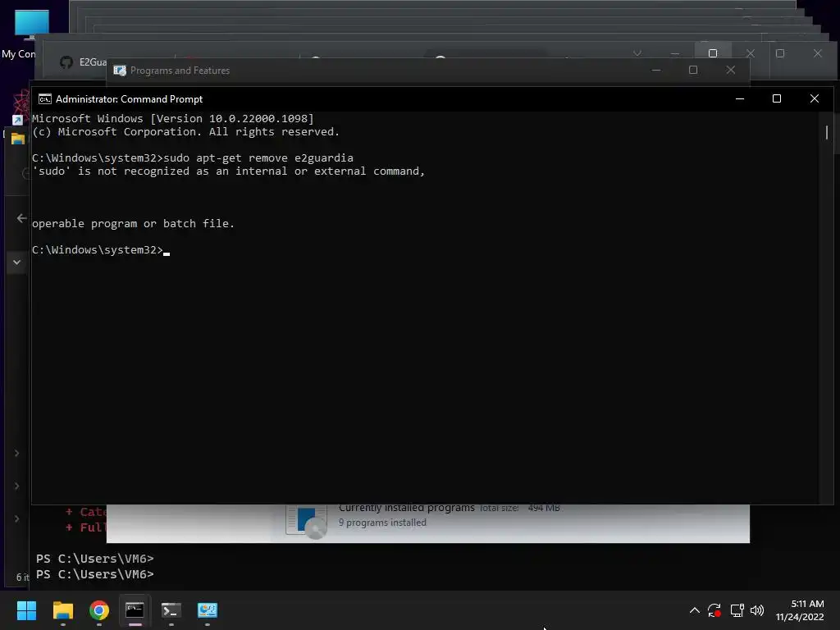Launch Google Chrome from the taskbar
The image size is (840, 630).
coord(99,610)
